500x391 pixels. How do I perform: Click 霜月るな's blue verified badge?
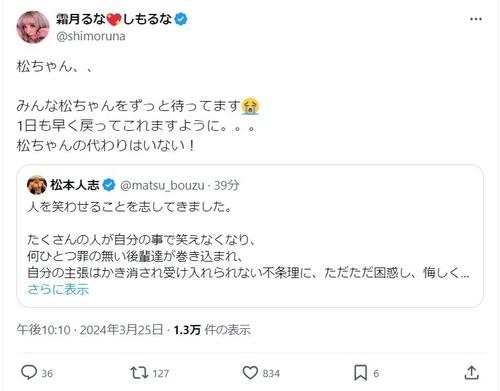[181, 19]
